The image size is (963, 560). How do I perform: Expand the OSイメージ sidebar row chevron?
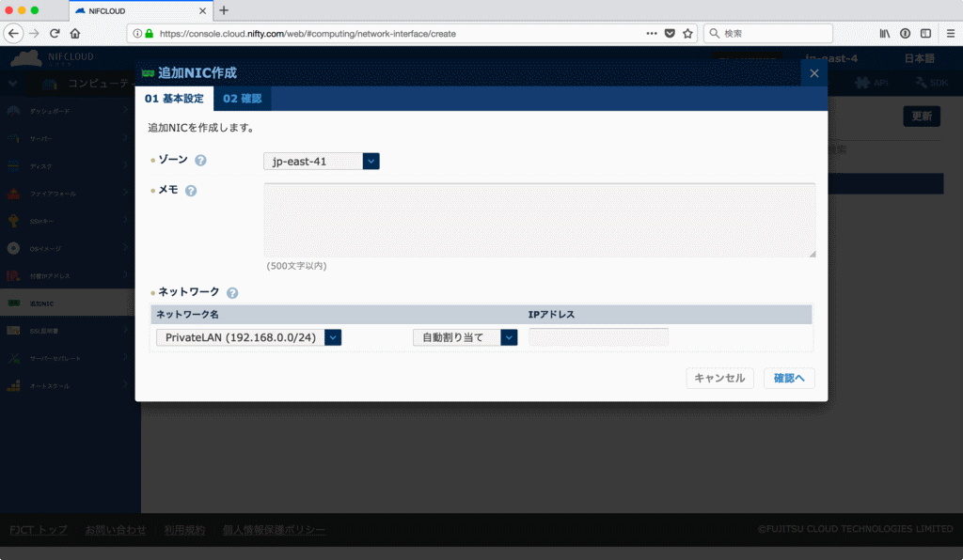tap(125, 248)
